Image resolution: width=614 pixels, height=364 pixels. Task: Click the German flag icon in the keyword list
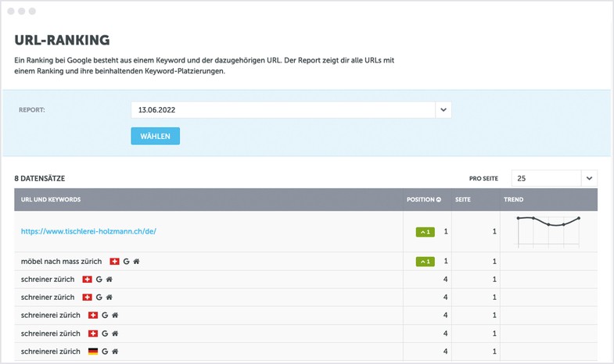pos(93,352)
